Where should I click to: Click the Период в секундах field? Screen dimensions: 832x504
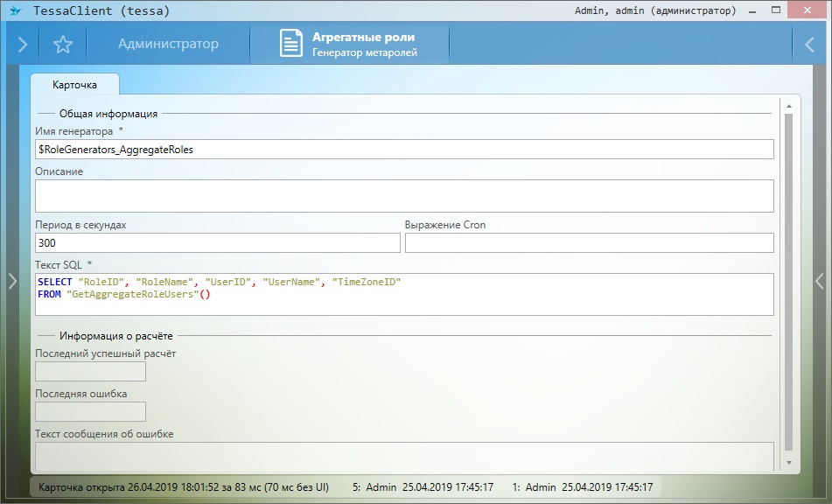[217, 243]
